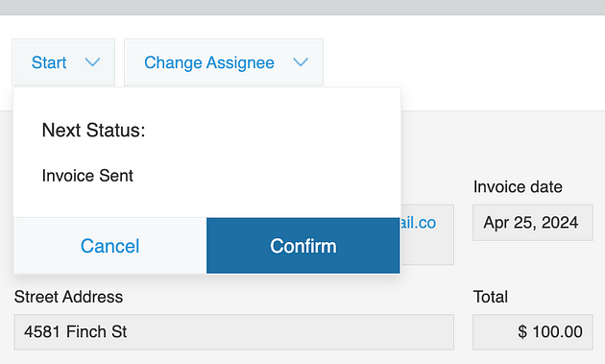Focus the 4581 Finch St address field
The image size is (605, 364).
point(233,332)
